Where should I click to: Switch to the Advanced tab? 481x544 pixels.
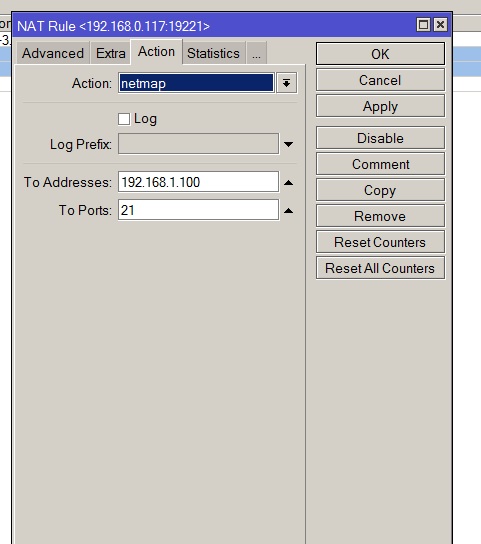[x=53, y=53]
